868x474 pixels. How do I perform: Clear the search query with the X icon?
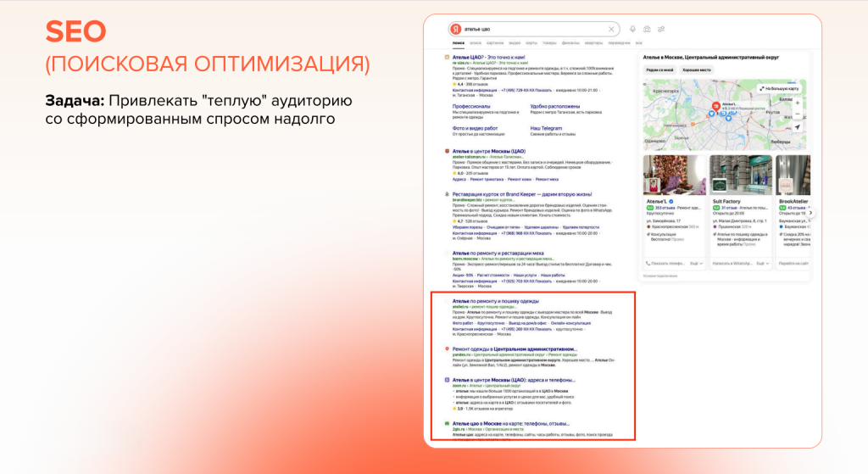tap(611, 29)
